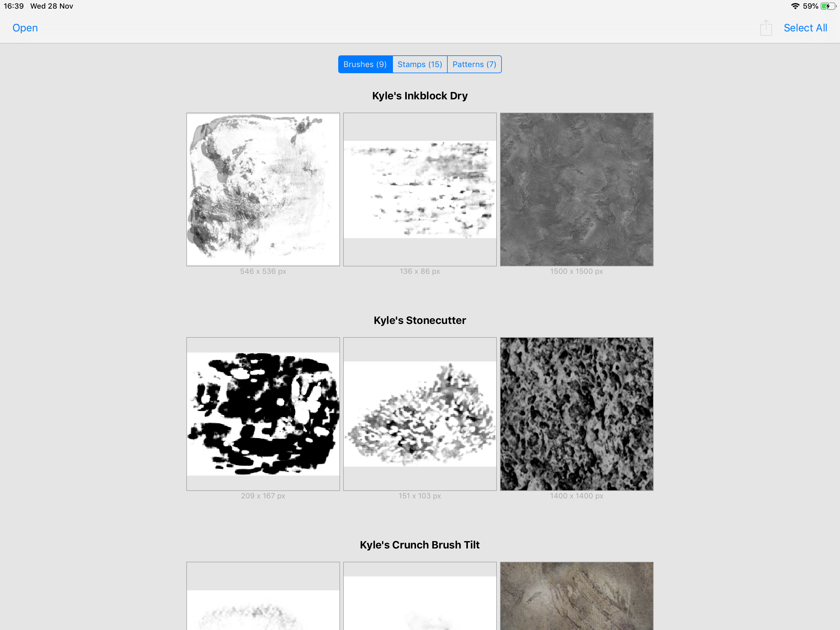Switch to the Stamps (15) tab

pos(420,64)
